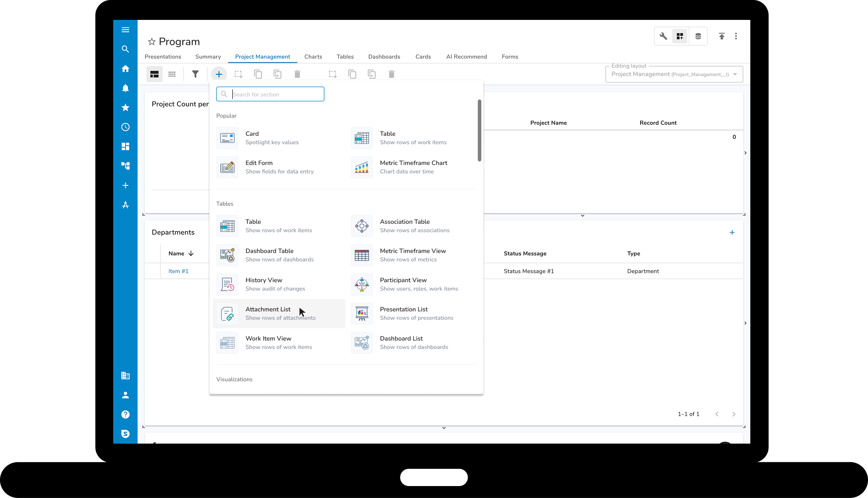The height and width of the screenshot is (498, 868).
Task: Open the three-dot more options menu
Action: 736,36
